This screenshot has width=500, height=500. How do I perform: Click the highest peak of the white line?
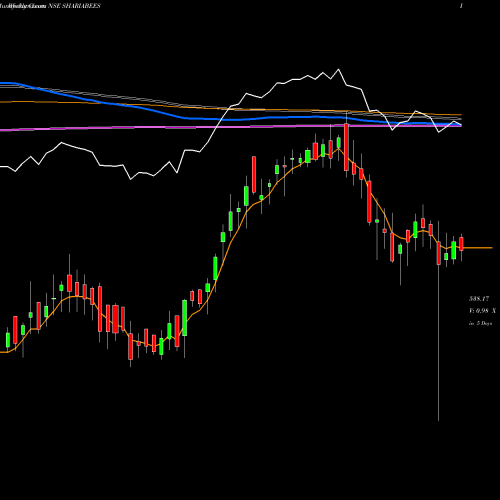(x=339, y=69)
